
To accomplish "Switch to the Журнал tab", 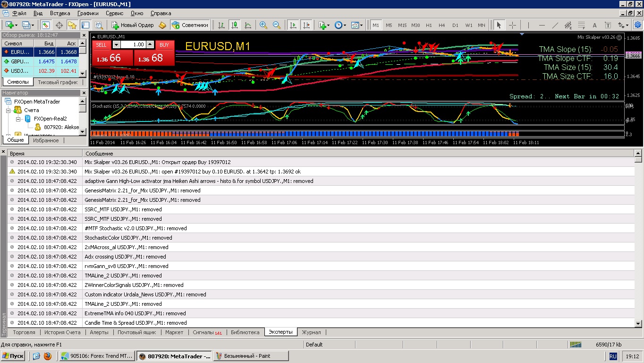I will pos(311,332).
